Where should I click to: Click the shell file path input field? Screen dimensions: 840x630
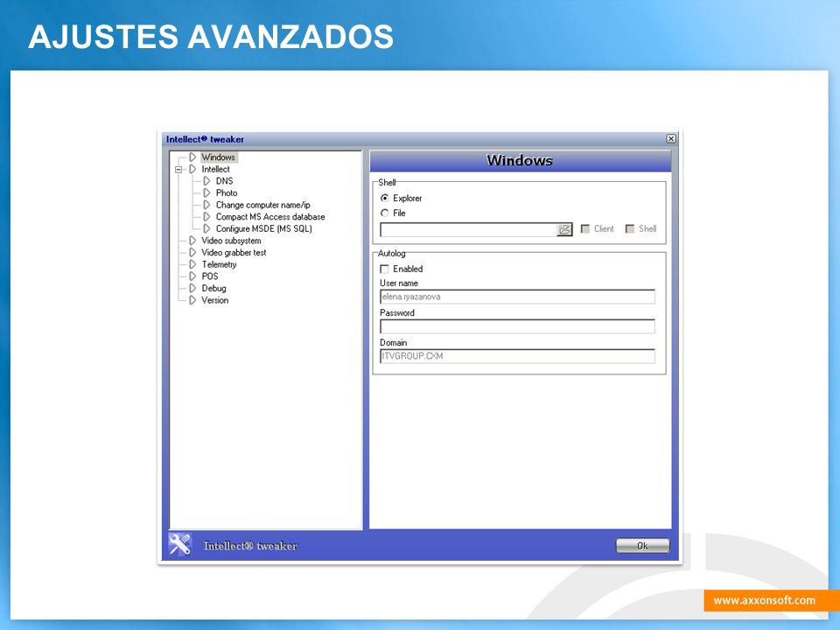coord(469,229)
